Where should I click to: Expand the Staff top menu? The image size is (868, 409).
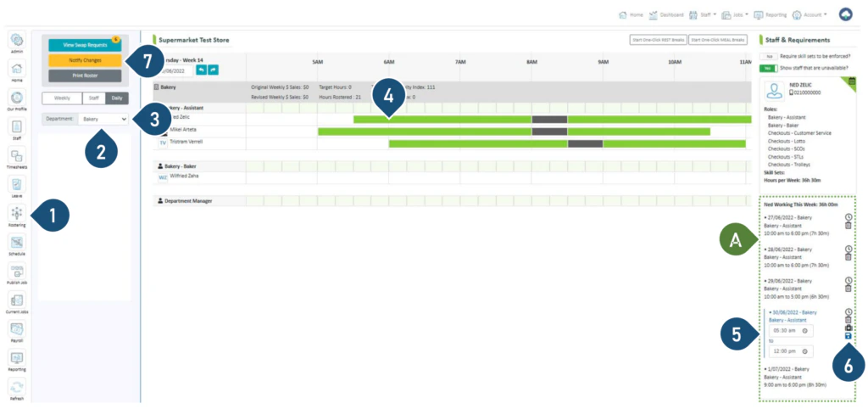pyautogui.click(x=703, y=15)
